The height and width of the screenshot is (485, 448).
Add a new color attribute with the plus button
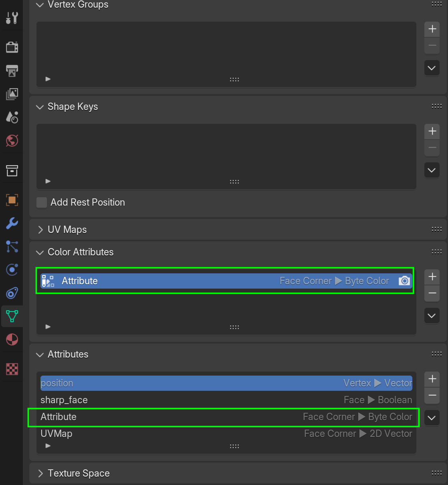click(x=432, y=276)
